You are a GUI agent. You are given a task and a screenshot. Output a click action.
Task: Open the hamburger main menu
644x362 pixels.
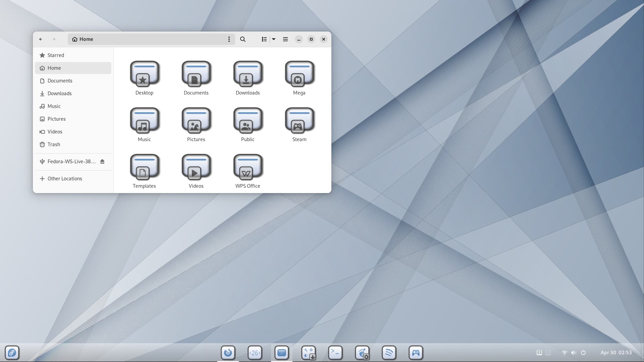pyautogui.click(x=285, y=39)
